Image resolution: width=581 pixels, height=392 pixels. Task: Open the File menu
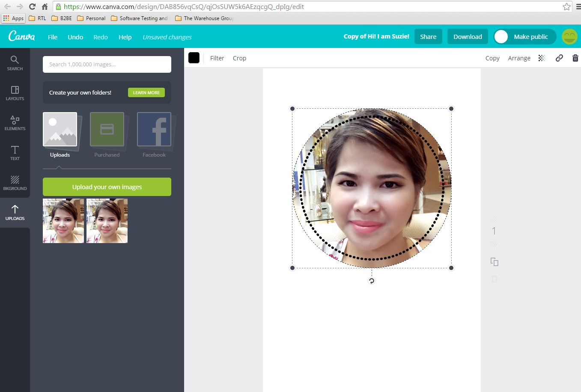pyautogui.click(x=52, y=37)
